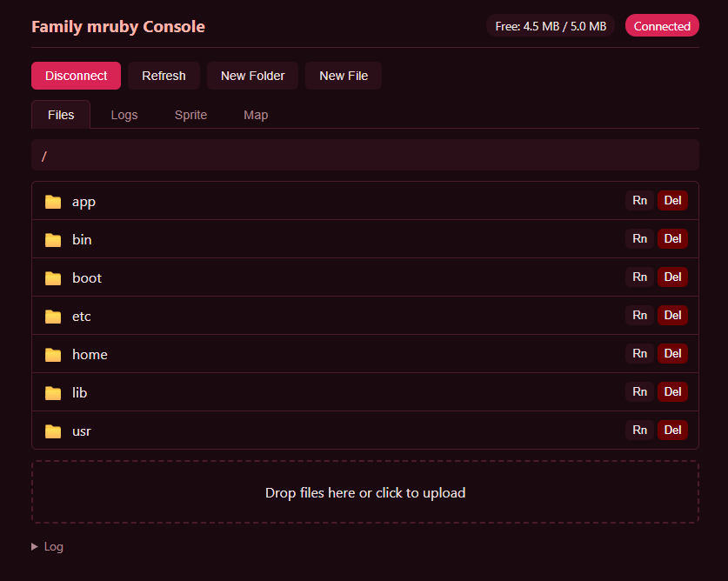Delete the boot folder
728x581 pixels.
pos(672,277)
